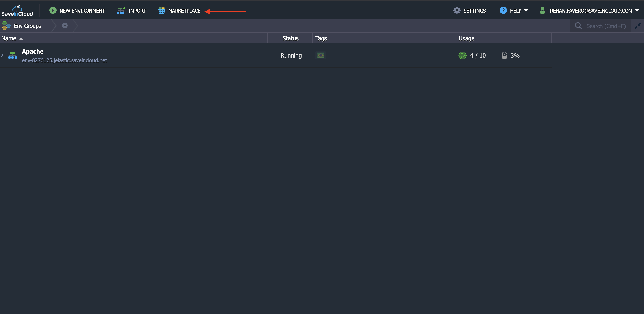The image size is (644, 314).
Task: Open the HELP dropdown menu
Action: (514, 11)
